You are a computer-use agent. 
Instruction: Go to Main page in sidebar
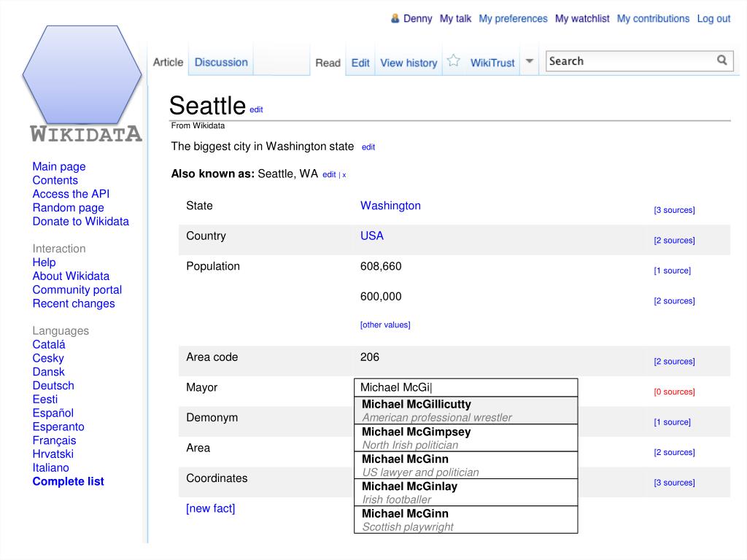(59, 167)
